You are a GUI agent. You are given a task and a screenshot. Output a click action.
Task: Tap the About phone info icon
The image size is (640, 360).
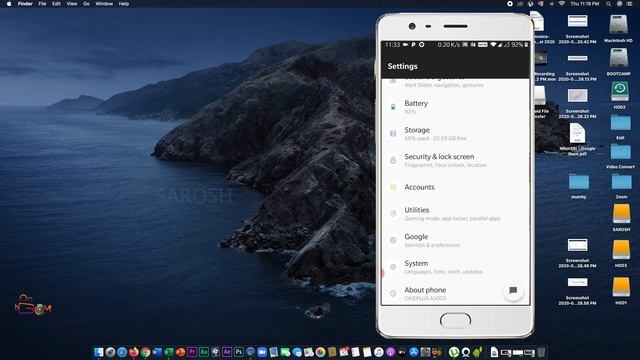[x=393, y=293]
